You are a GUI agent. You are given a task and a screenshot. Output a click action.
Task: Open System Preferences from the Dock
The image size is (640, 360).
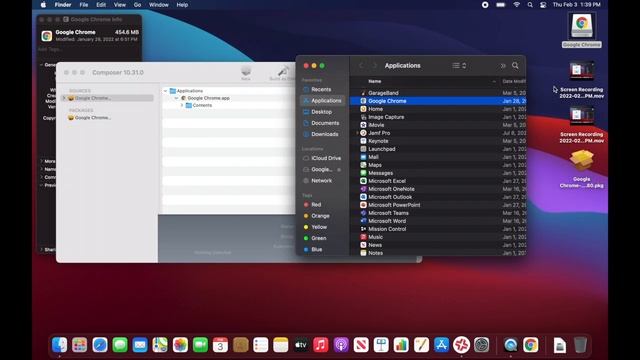(482, 345)
